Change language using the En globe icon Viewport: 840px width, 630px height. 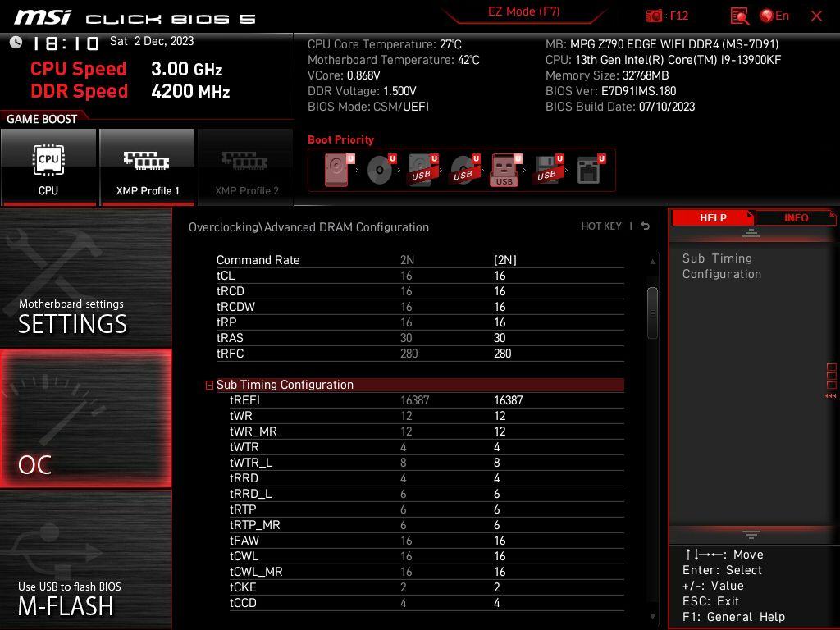tap(774, 16)
